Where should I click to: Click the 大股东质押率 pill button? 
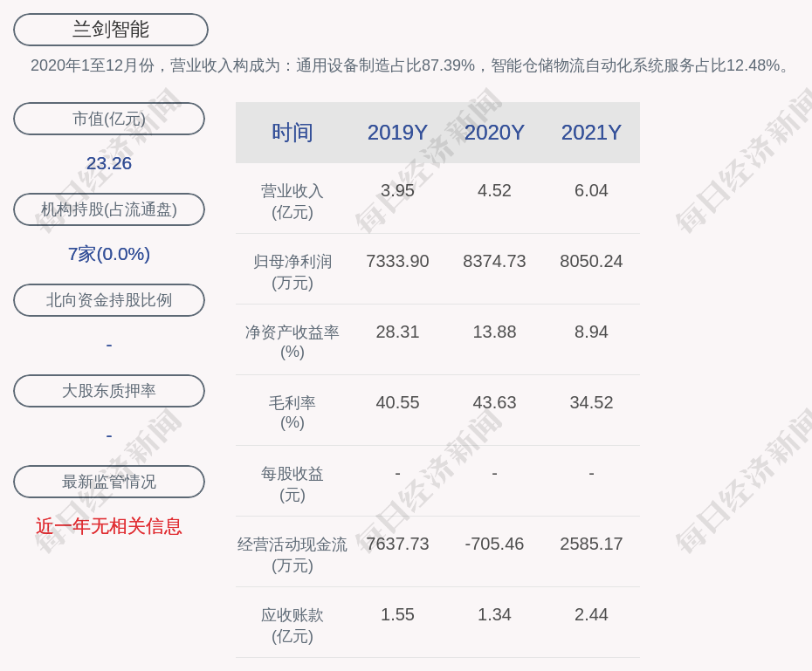[x=109, y=391]
